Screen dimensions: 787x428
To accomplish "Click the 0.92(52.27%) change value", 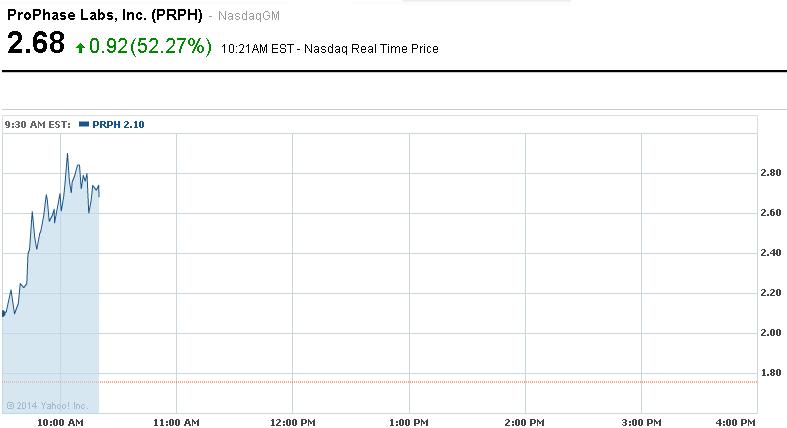I will pyautogui.click(x=150, y=47).
